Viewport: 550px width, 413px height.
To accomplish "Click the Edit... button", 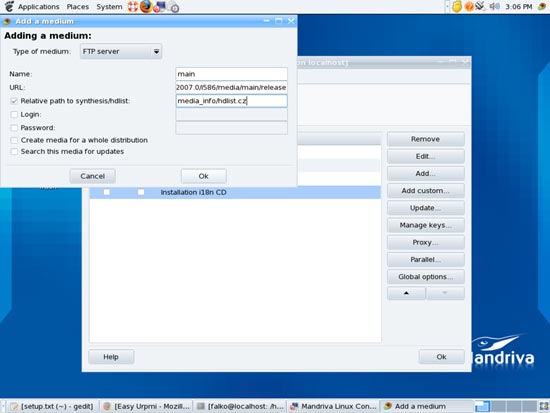I will tap(426, 156).
